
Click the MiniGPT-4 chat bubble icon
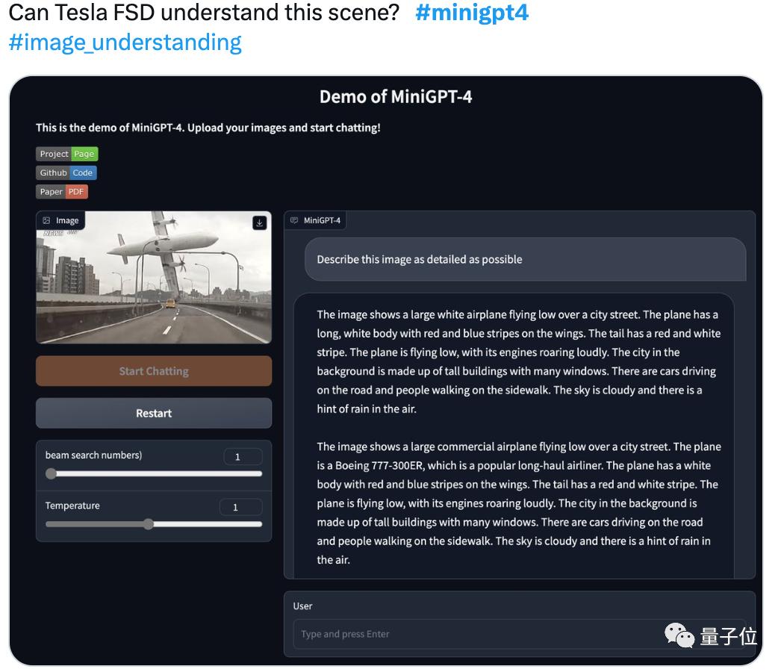click(294, 220)
